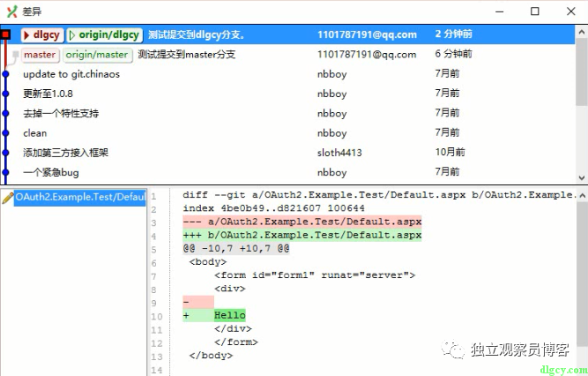Screen dimensions: 588x376
Task: Minimize the 差异 window
Action: (x=500, y=11)
